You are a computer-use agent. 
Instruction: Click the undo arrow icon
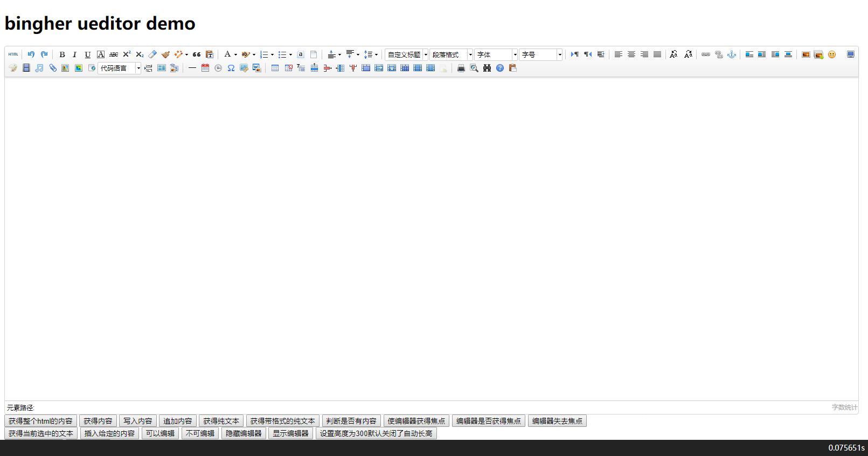click(x=31, y=54)
